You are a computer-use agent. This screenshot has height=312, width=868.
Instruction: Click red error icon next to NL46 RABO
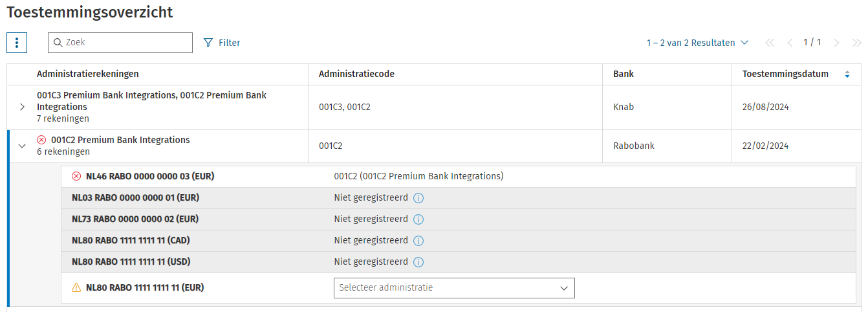pyautogui.click(x=76, y=176)
